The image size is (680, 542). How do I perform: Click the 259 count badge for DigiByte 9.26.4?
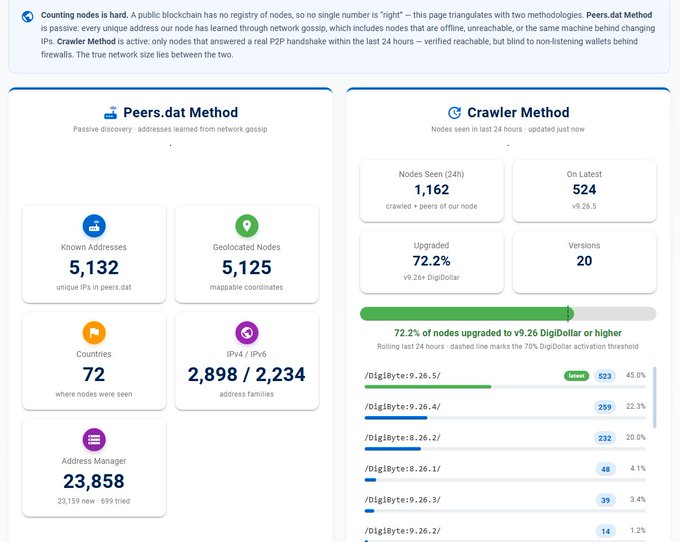pos(605,407)
